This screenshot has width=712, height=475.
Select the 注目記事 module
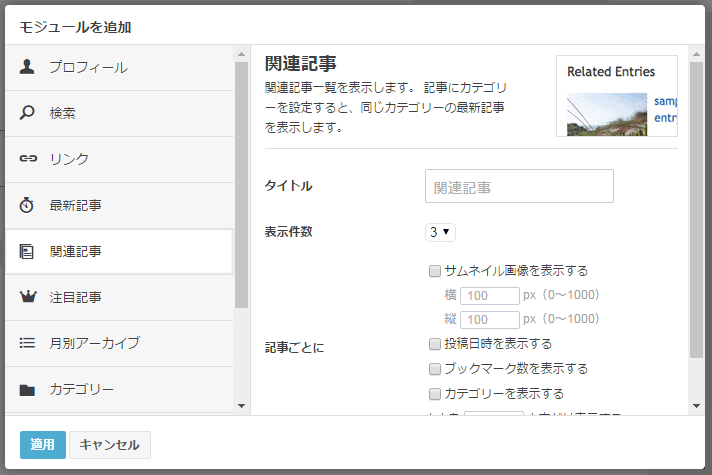[119, 297]
